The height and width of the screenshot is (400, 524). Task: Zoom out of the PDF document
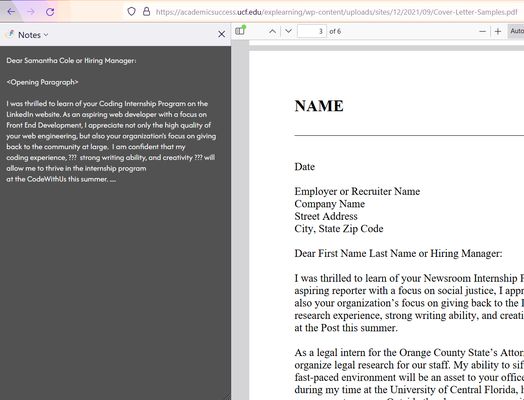coord(482,31)
